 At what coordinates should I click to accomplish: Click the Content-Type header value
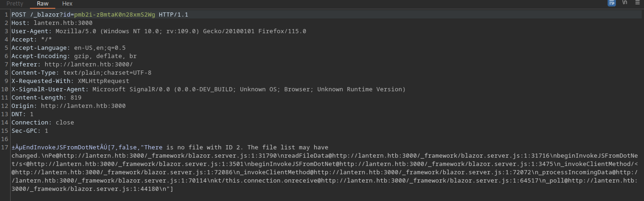[107, 73]
